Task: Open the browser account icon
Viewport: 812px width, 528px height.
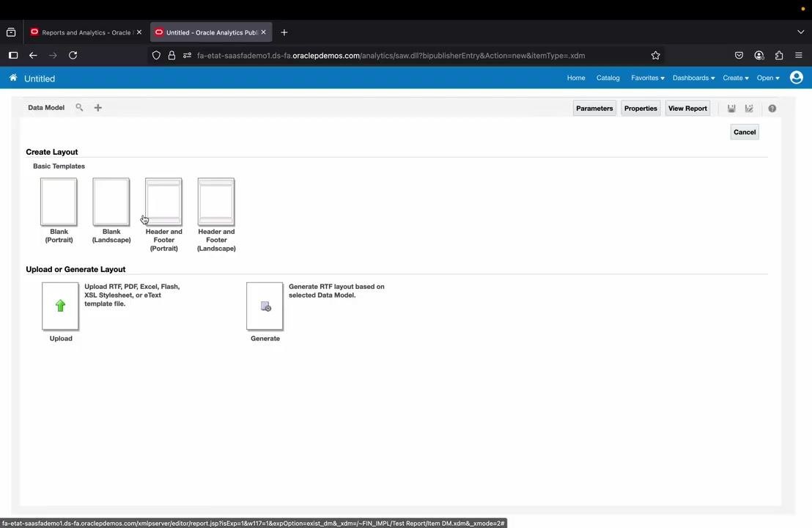Action: click(x=759, y=56)
